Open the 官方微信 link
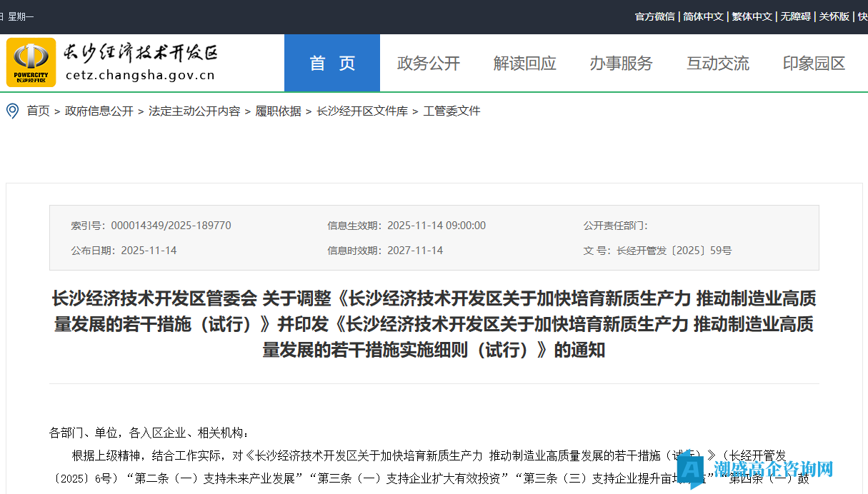The image size is (868, 494). 654,16
